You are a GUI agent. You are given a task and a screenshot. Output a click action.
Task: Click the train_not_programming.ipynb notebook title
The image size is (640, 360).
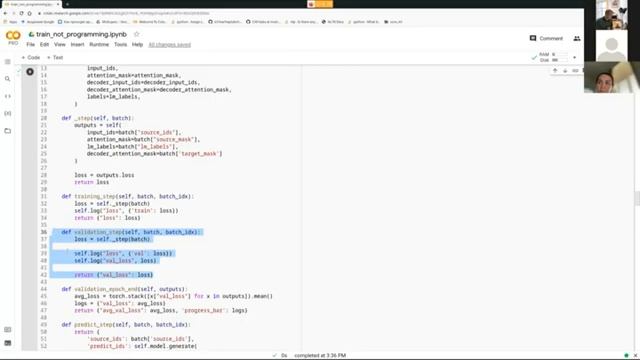click(81, 34)
